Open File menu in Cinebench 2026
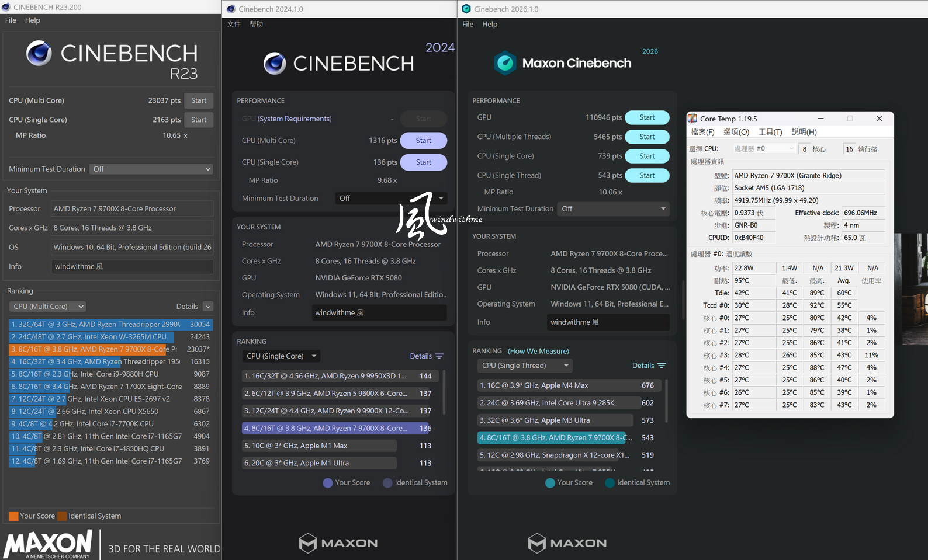 (468, 24)
